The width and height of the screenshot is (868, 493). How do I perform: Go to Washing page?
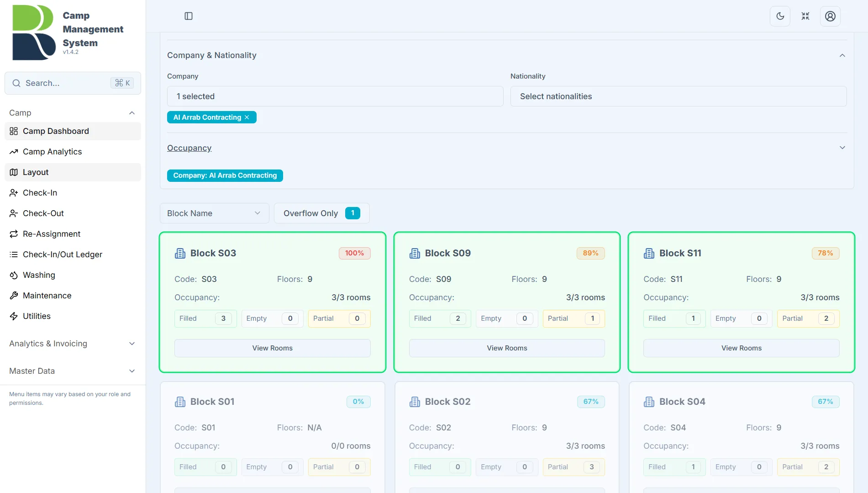[73, 275]
